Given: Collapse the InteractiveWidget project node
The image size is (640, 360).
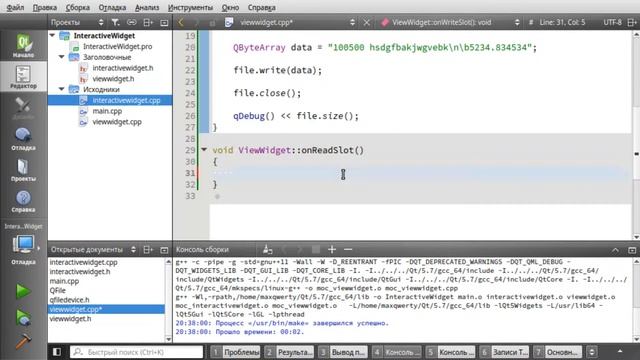Looking at the screenshot, I should coord(52,36).
